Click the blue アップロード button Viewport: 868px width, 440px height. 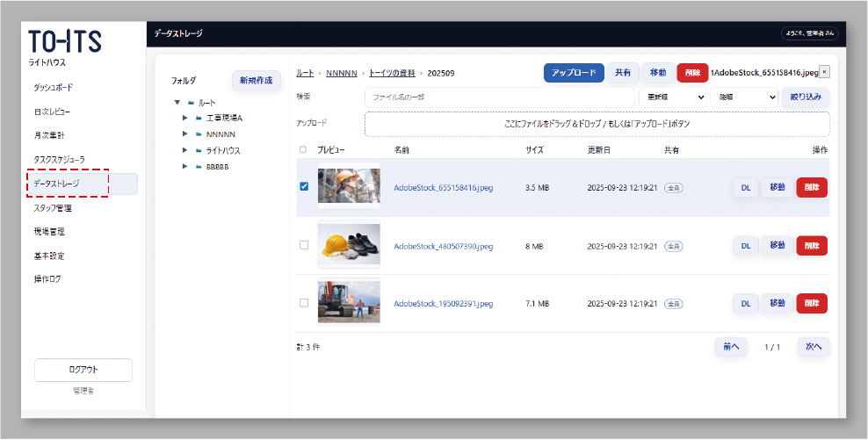click(574, 73)
